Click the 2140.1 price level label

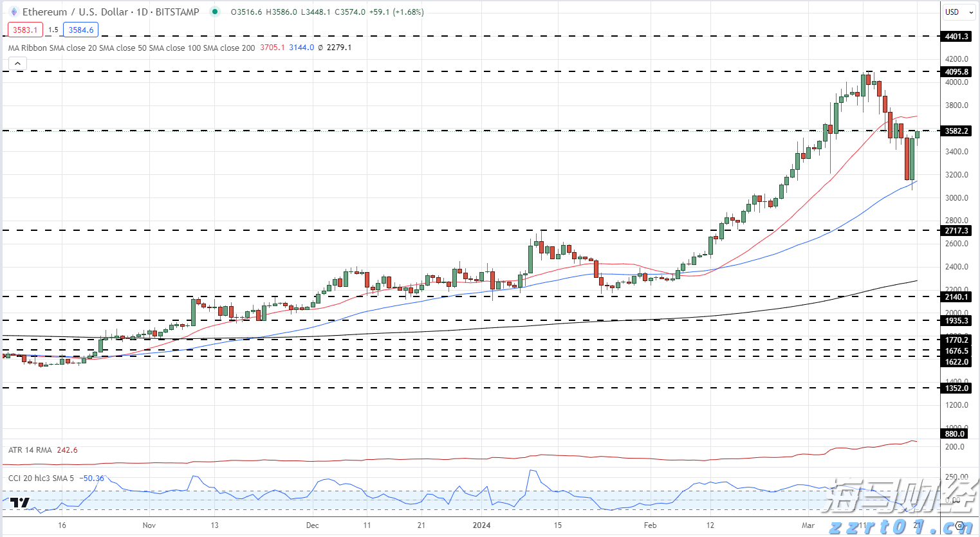pos(956,297)
